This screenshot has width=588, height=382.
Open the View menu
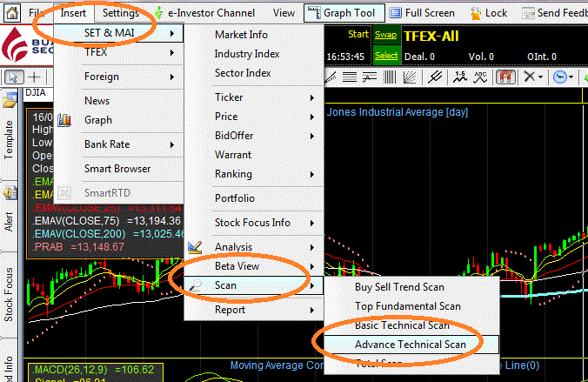coord(284,13)
